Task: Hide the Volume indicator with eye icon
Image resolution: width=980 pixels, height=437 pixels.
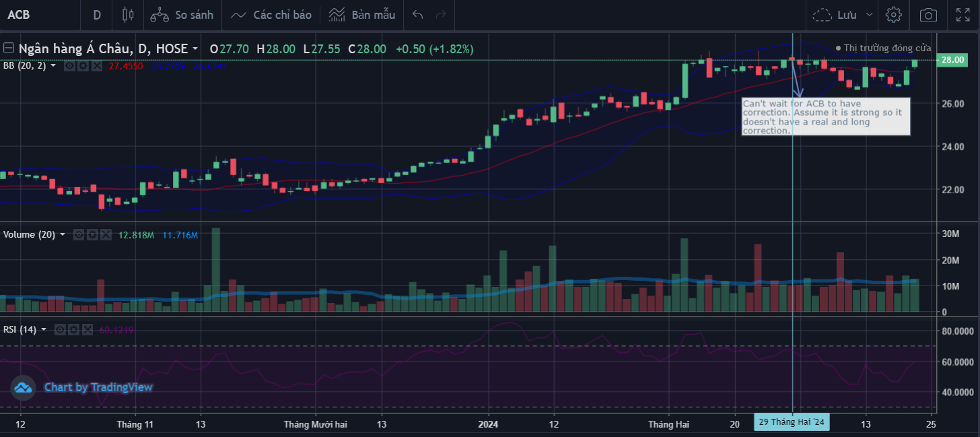Action: tap(79, 234)
